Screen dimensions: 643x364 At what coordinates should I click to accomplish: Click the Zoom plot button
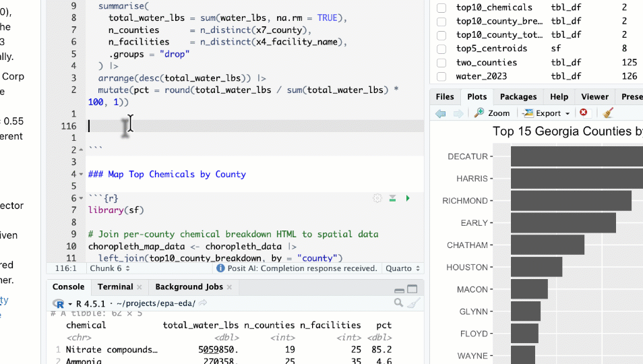click(491, 113)
